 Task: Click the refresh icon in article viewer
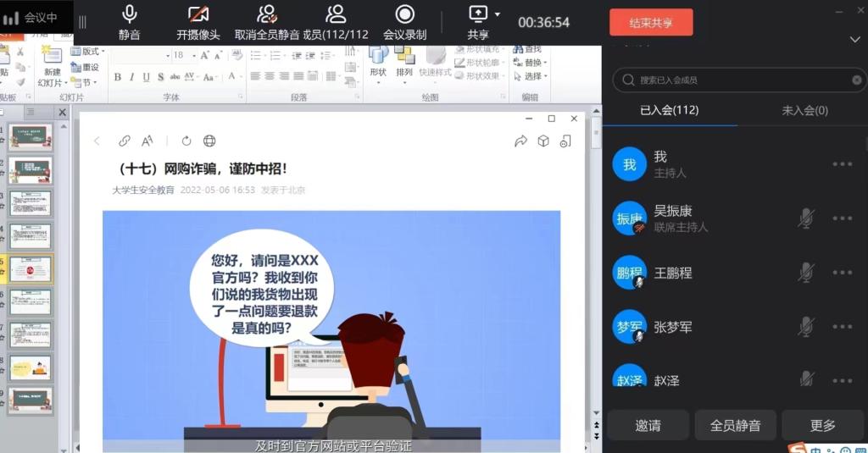point(186,141)
